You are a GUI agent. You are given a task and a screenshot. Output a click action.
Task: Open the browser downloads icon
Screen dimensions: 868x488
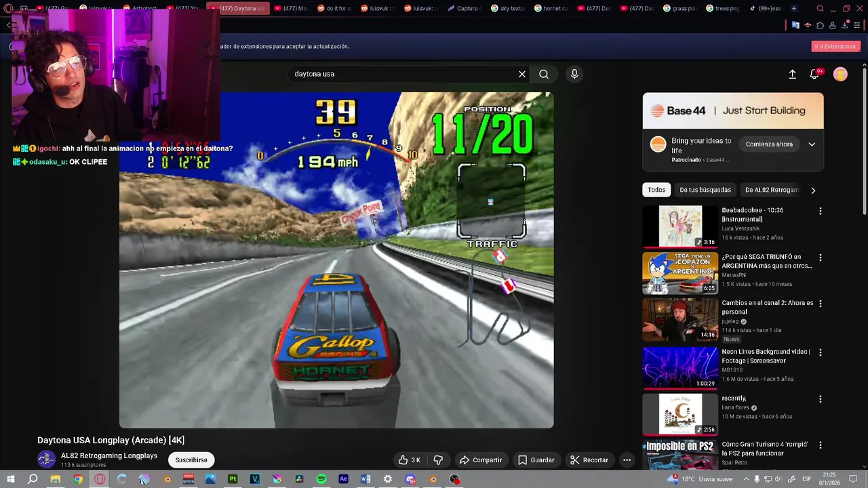(x=845, y=25)
